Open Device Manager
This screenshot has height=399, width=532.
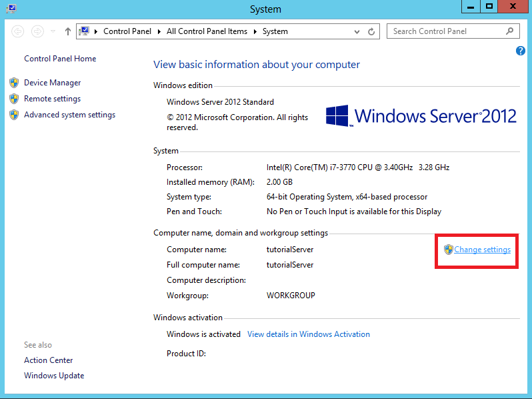pos(52,83)
